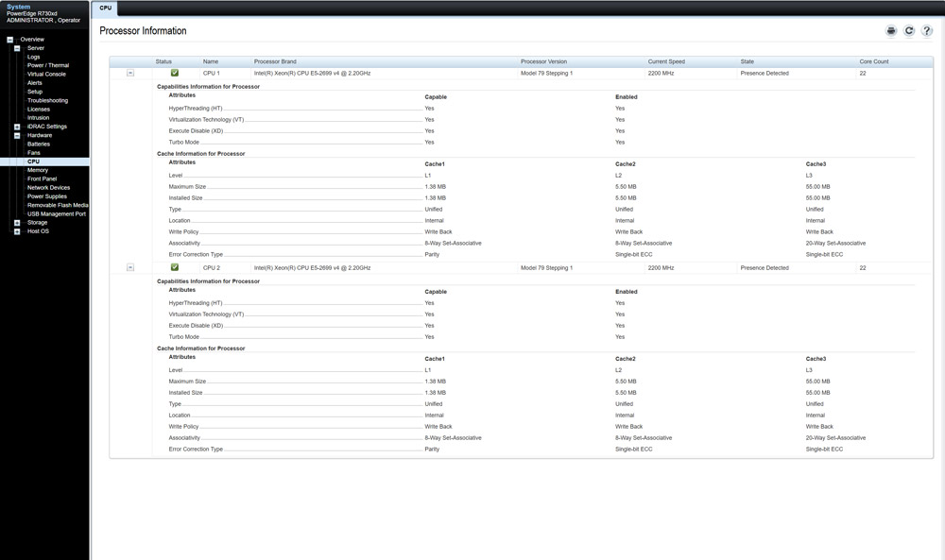Open help for Processor Information

(x=928, y=30)
